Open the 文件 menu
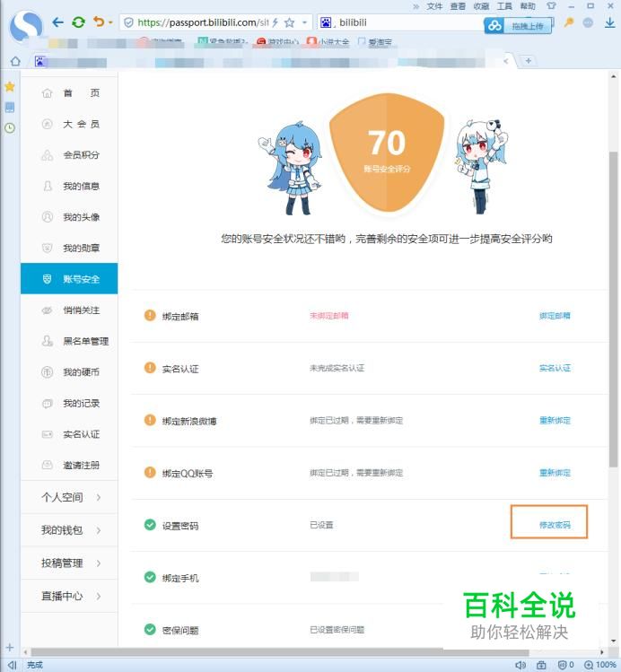This screenshot has height=672, width=621. [x=434, y=6]
